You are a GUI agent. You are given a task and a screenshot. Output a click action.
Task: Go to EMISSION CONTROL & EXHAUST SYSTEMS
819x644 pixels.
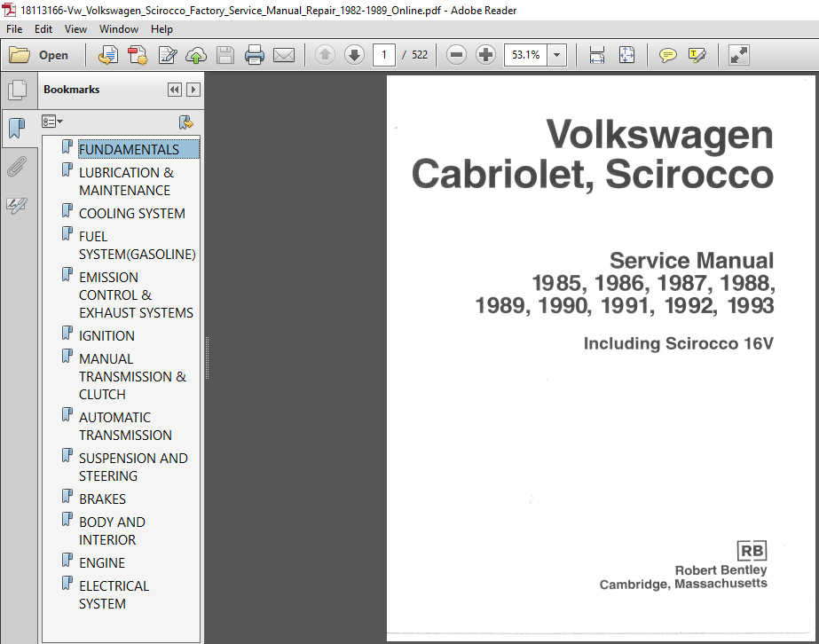coord(136,295)
